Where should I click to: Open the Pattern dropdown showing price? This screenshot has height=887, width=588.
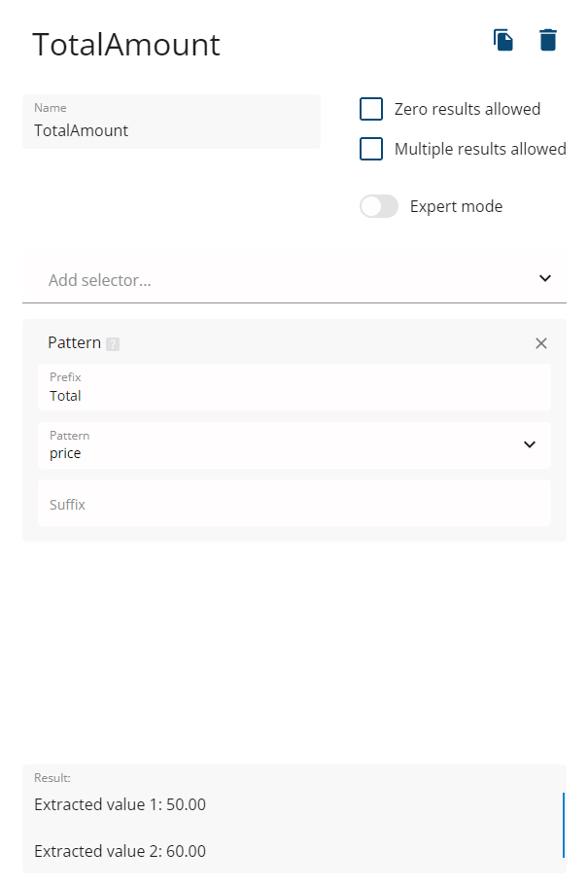282,445
